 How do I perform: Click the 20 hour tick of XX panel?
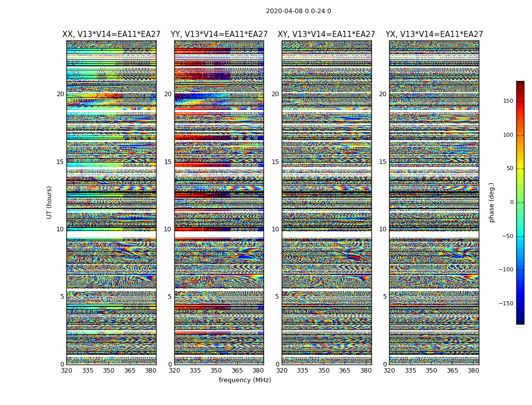(x=60, y=94)
